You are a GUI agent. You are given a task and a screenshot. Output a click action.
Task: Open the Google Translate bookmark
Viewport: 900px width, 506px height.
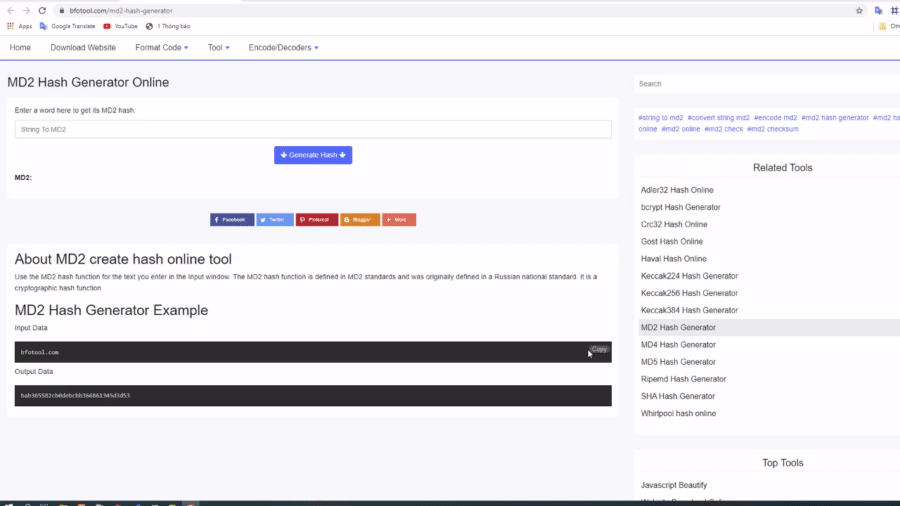coord(66,26)
